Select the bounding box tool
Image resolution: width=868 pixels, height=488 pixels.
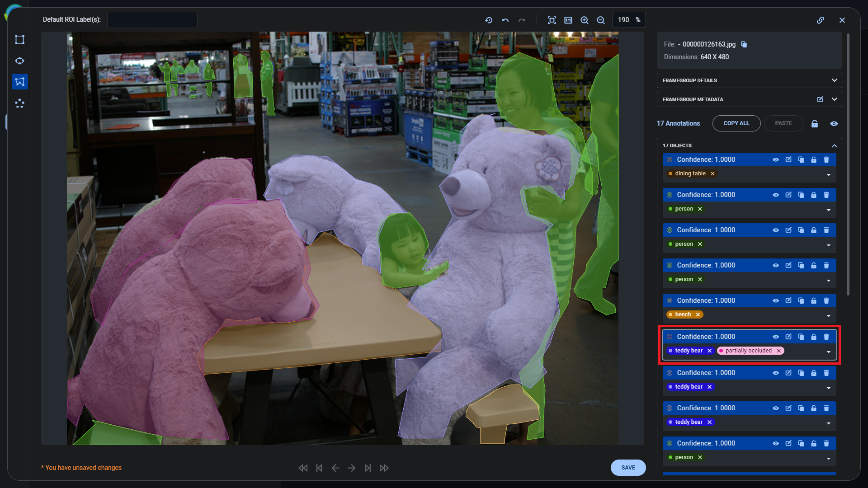[x=20, y=39]
